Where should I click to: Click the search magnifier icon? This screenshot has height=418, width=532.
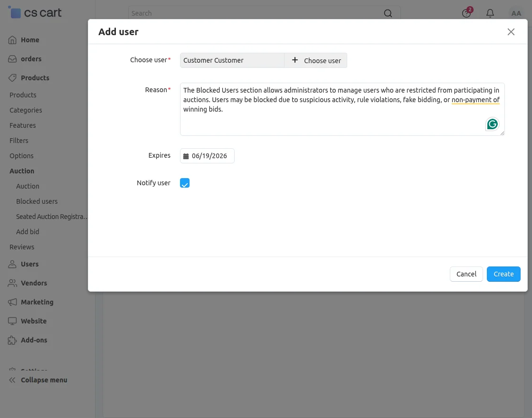(x=388, y=13)
